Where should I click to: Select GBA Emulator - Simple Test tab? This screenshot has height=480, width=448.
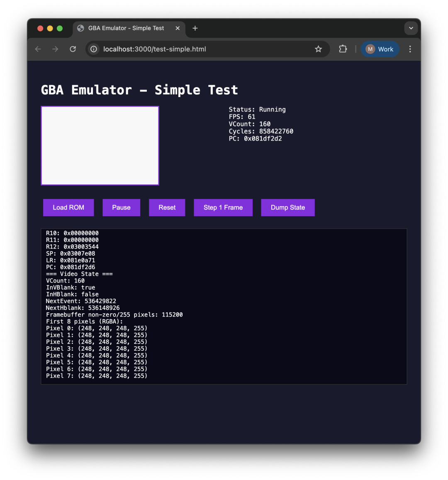126,28
